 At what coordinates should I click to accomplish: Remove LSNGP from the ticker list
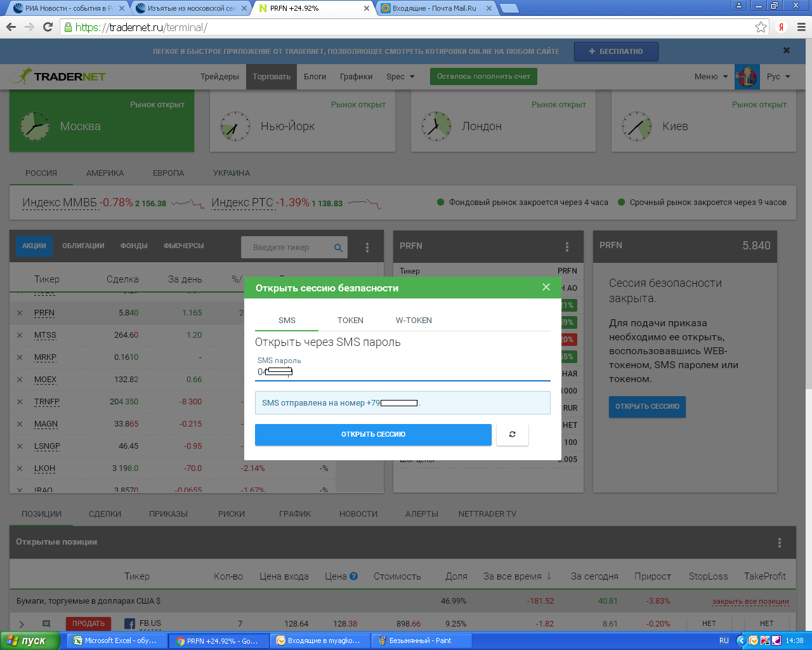pos(20,446)
